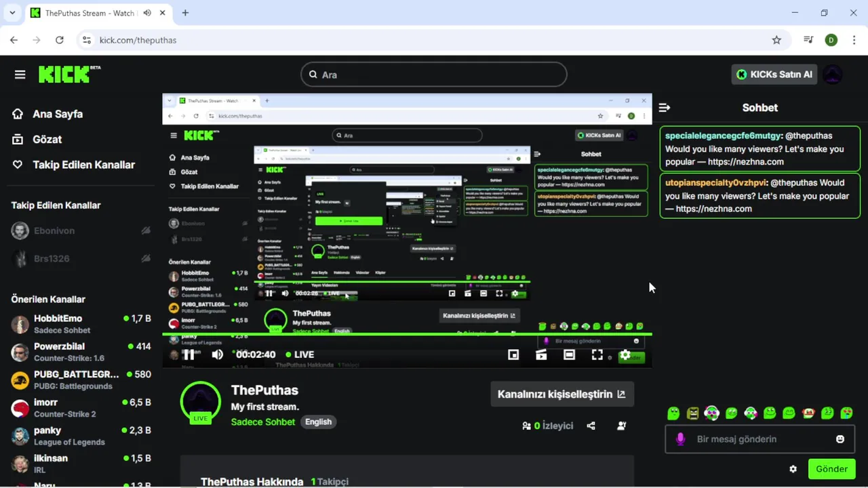Go to Takip Edilen Kanallar menu item

tap(73, 165)
